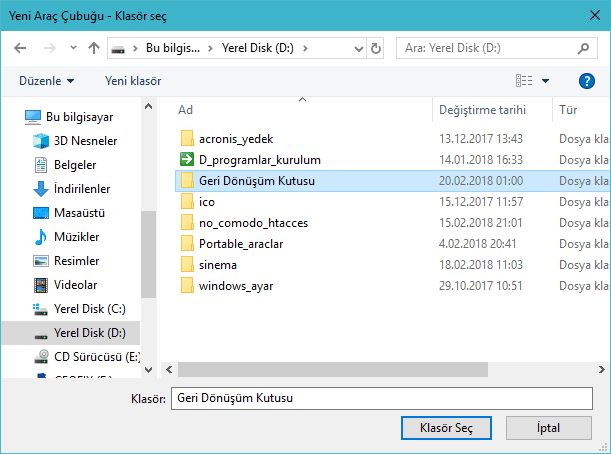Select the sinema folder name
Screen dimensions: 611x454
[218, 265]
